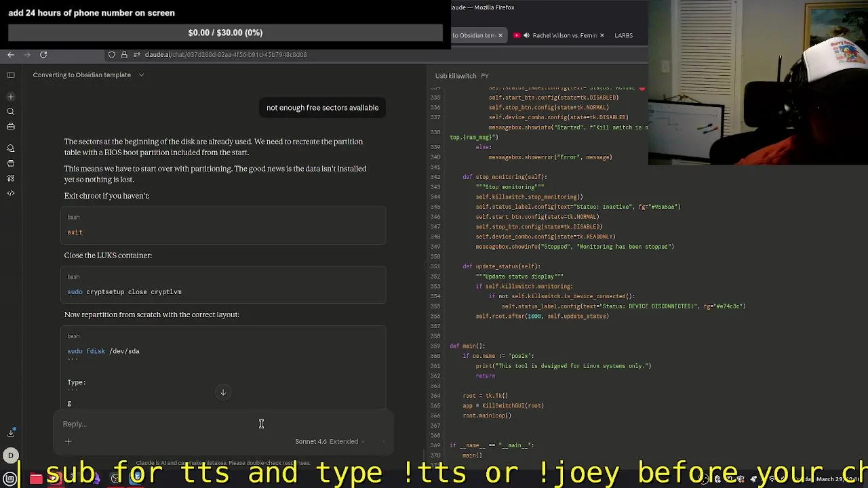Click the shield tracking protection icon
The width and height of the screenshot is (868, 488).
(x=112, y=54)
